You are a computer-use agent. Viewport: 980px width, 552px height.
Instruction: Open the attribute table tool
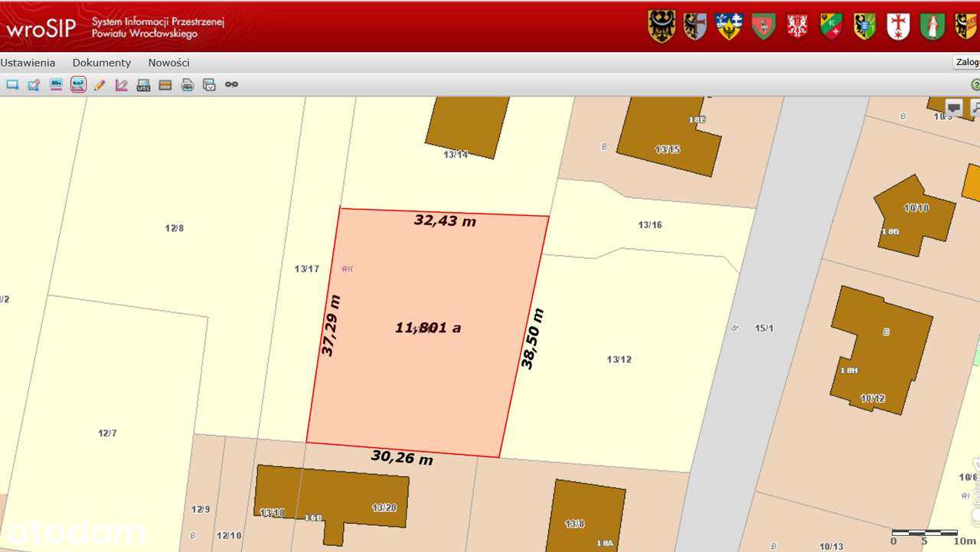[165, 84]
